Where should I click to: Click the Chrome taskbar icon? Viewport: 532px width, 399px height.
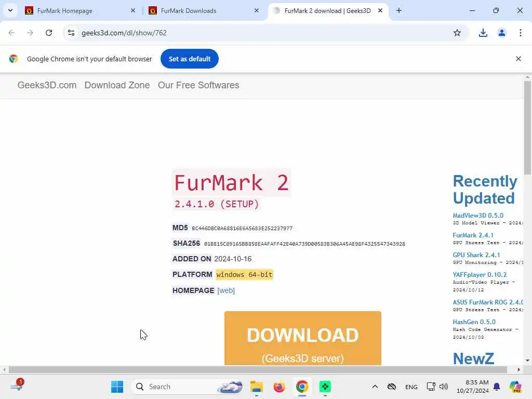tap(302, 387)
